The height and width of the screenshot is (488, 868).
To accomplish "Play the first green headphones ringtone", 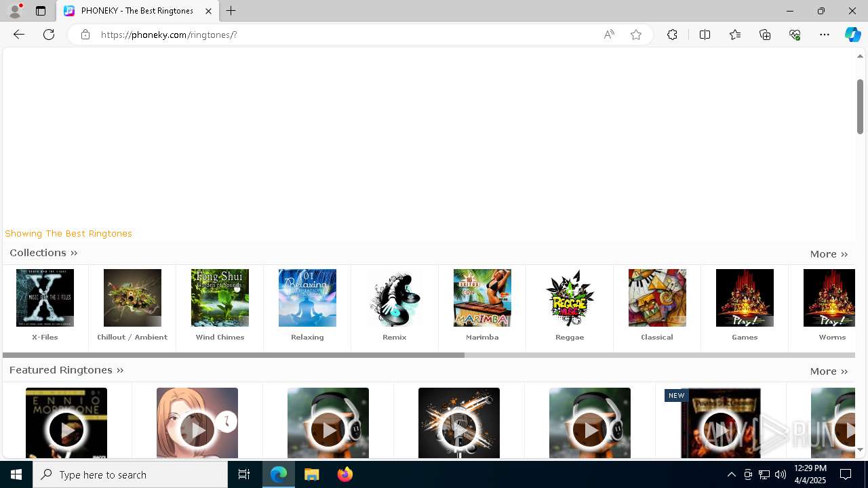I will pyautogui.click(x=328, y=430).
